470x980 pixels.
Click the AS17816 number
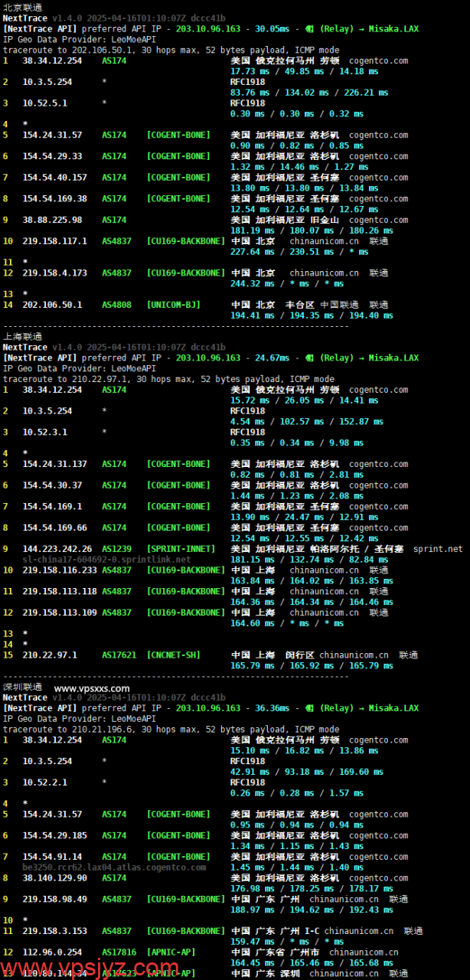click(119, 952)
